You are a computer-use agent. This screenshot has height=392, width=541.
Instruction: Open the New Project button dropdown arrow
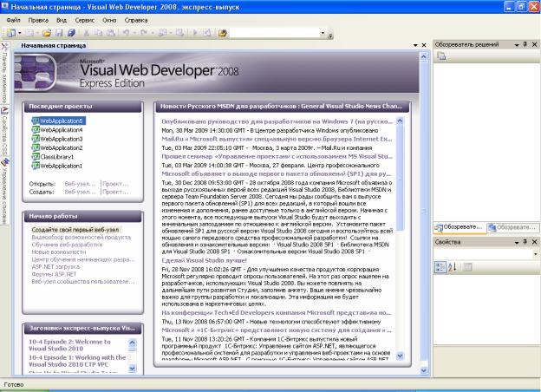19,33
